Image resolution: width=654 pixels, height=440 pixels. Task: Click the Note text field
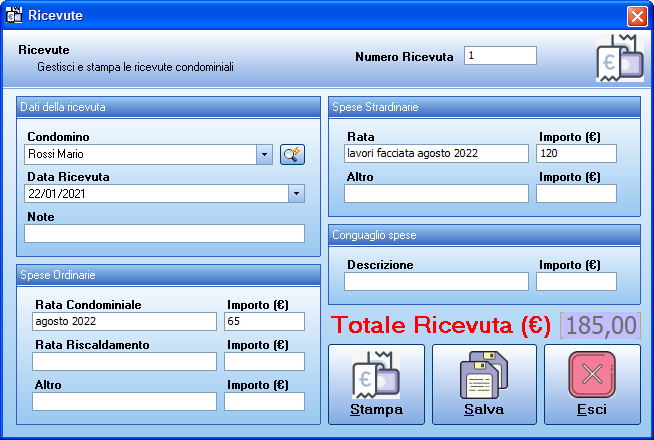tap(164, 234)
